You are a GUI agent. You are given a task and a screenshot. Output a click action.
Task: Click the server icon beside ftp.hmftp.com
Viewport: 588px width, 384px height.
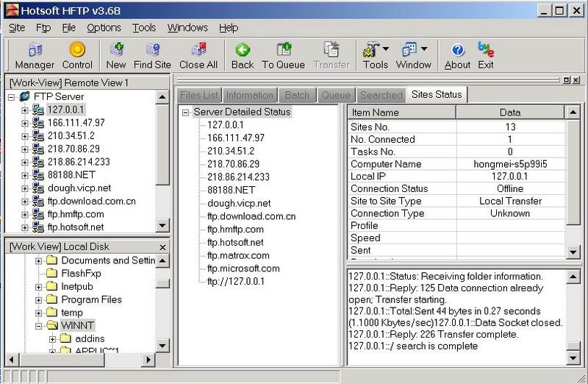point(37,214)
